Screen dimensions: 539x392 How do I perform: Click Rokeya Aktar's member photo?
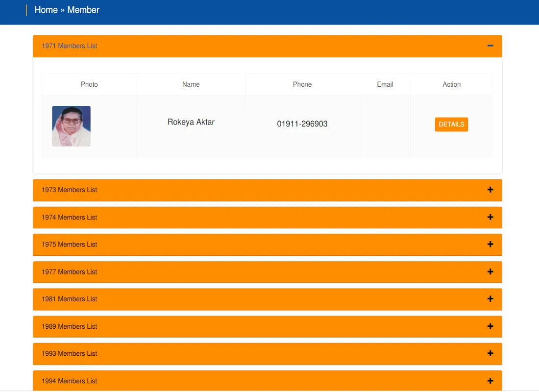coord(71,126)
